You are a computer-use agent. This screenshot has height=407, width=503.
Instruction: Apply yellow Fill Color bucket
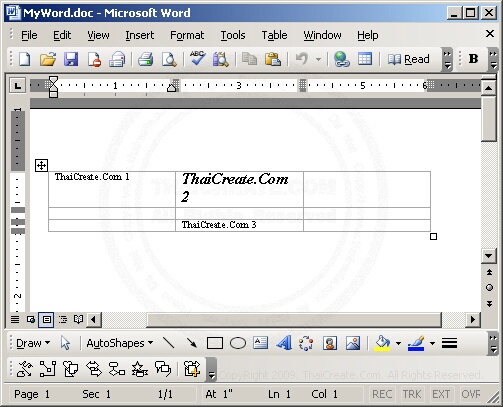(382, 343)
